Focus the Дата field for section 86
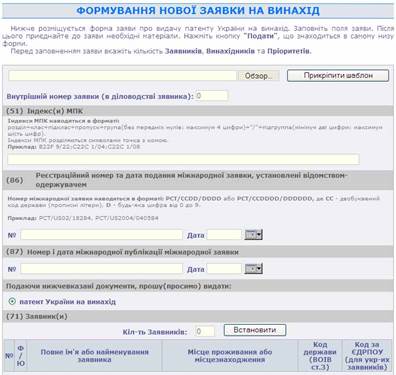The height and width of the screenshot is (375, 396). pos(224,235)
